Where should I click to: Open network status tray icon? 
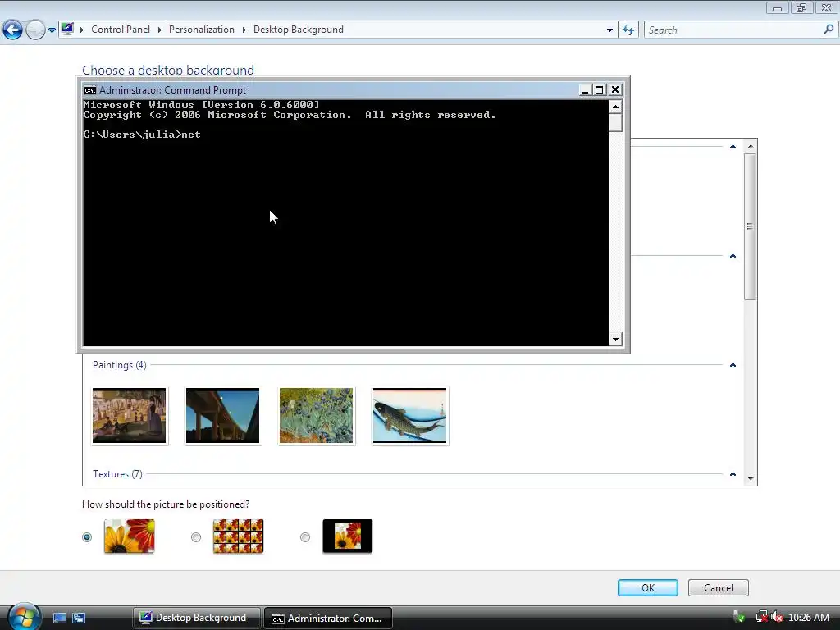761,617
